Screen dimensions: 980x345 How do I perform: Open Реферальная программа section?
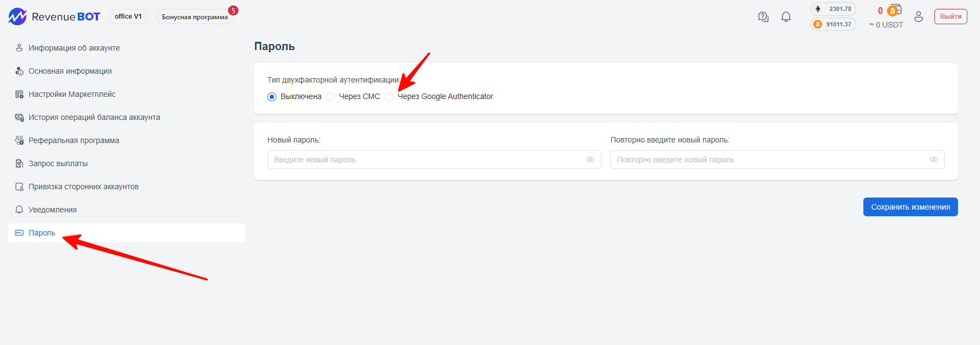[74, 140]
